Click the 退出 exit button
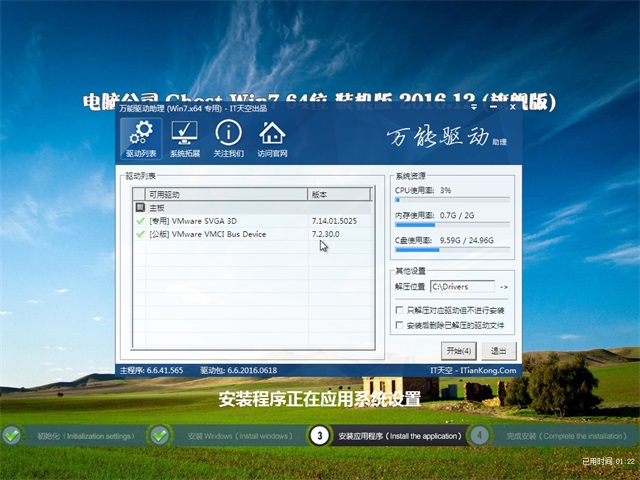The height and width of the screenshot is (480, 640). (498, 351)
